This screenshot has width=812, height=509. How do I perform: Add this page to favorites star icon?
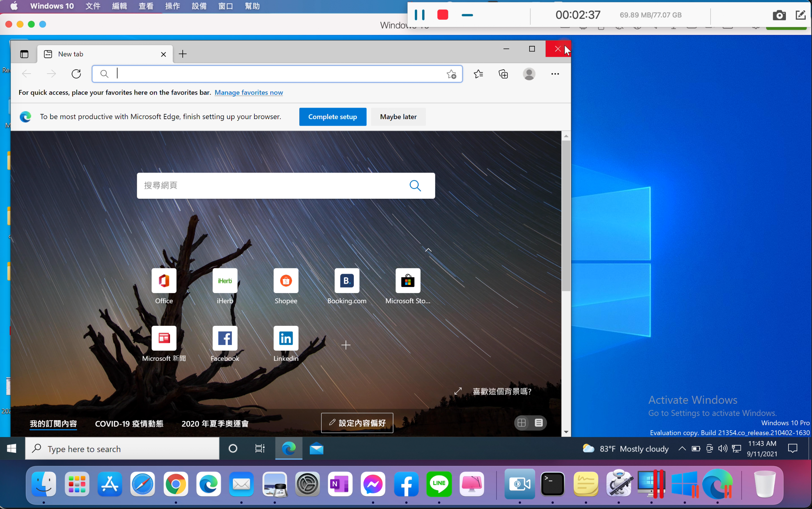(452, 74)
